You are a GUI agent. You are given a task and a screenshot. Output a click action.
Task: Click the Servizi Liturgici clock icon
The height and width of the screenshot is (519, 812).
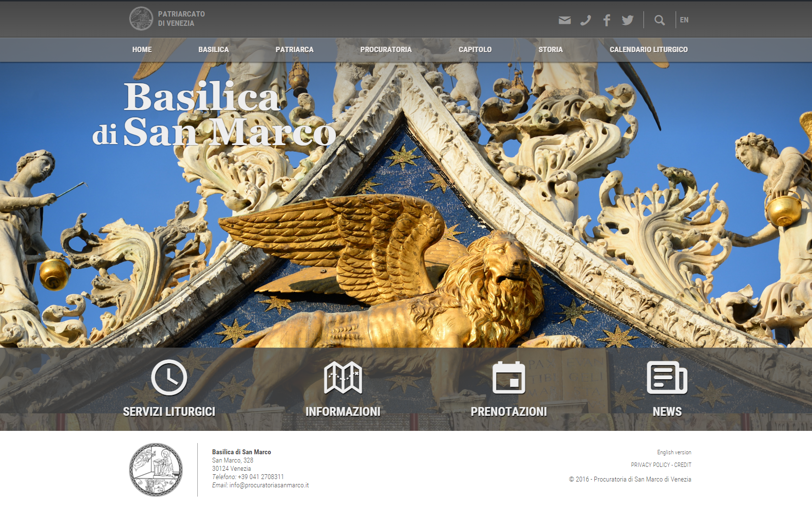169,377
